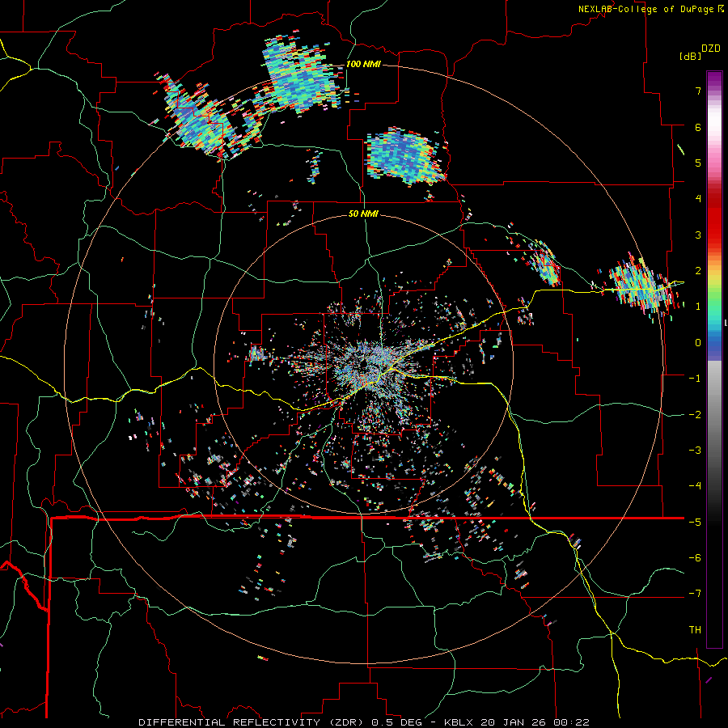Click the 7 dB tick on color scale
Viewport: 728px width, 728px height.
(698, 91)
